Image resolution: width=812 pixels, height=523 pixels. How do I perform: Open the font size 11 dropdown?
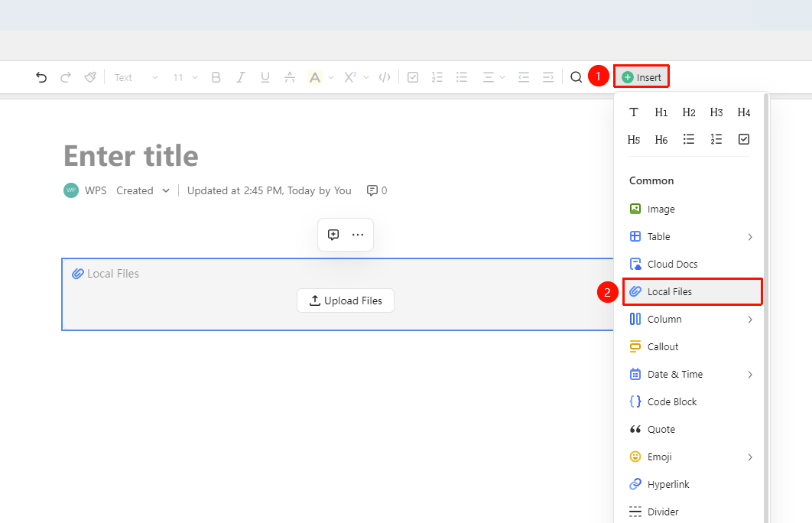(x=185, y=78)
